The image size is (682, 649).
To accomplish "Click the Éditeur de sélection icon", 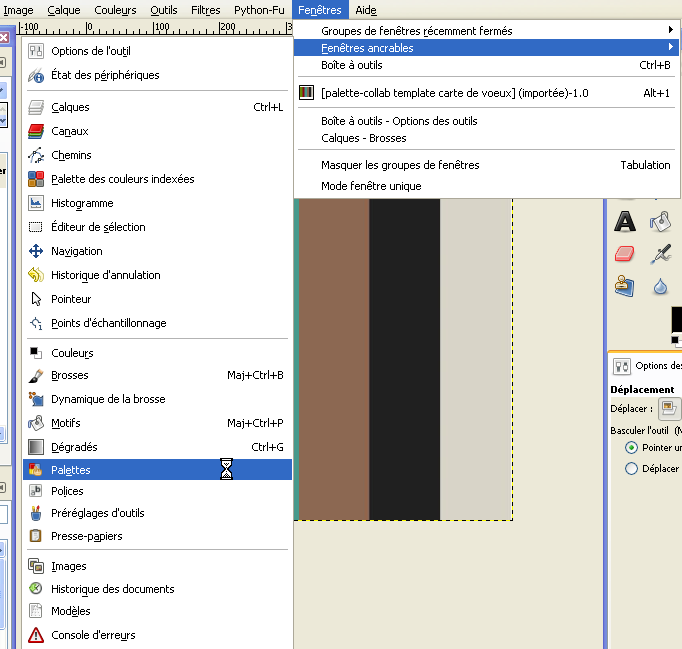I will click(36, 227).
